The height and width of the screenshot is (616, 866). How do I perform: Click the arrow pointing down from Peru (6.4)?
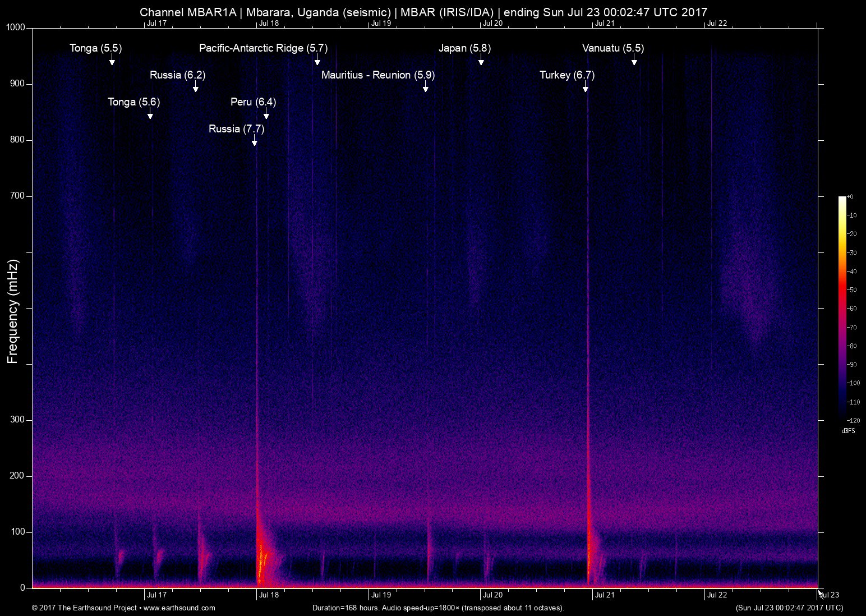point(266,114)
